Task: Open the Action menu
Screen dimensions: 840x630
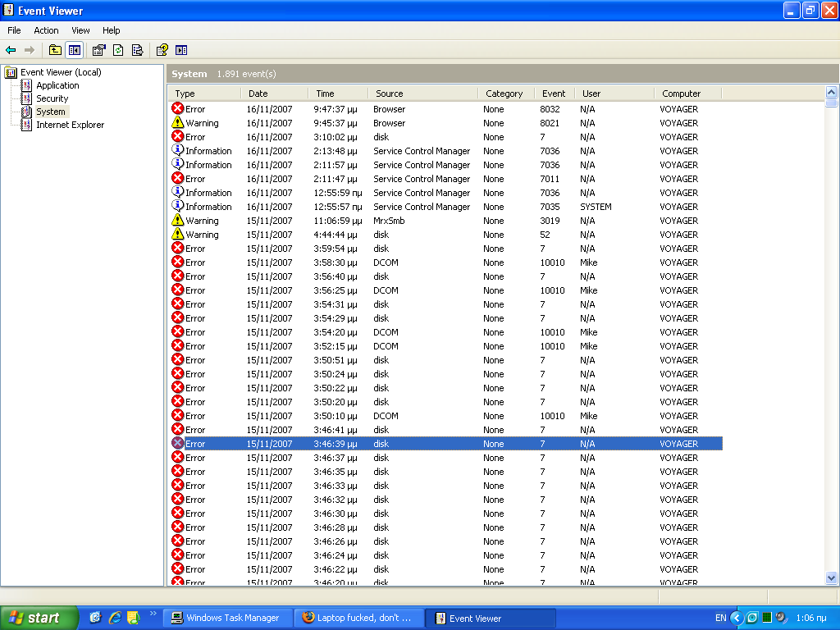Action: click(x=46, y=30)
